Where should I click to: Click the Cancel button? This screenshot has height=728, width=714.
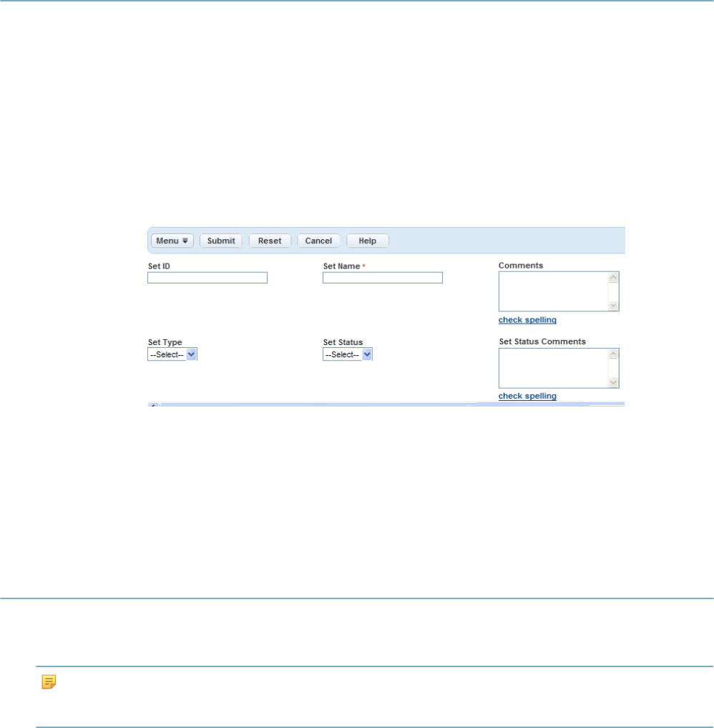318,241
